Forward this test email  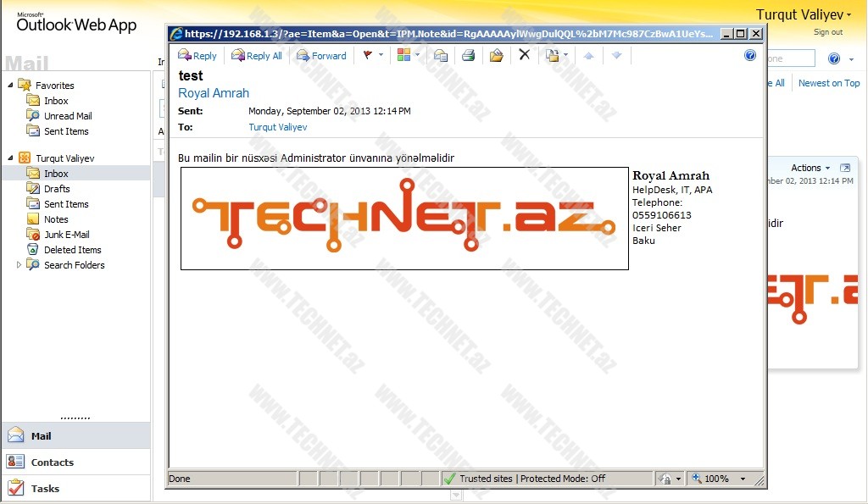[321, 56]
